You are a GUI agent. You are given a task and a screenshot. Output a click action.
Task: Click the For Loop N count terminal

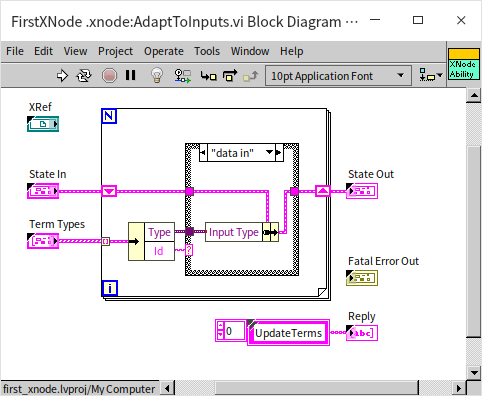coord(109,116)
